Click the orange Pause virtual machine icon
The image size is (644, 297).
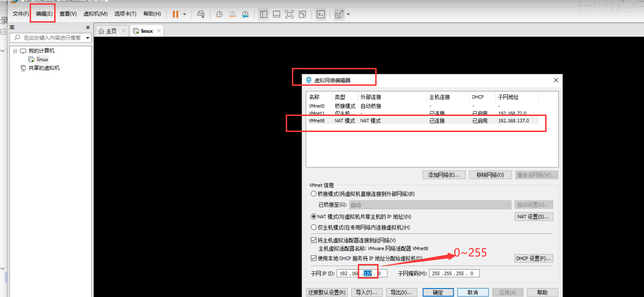(176, 14)
